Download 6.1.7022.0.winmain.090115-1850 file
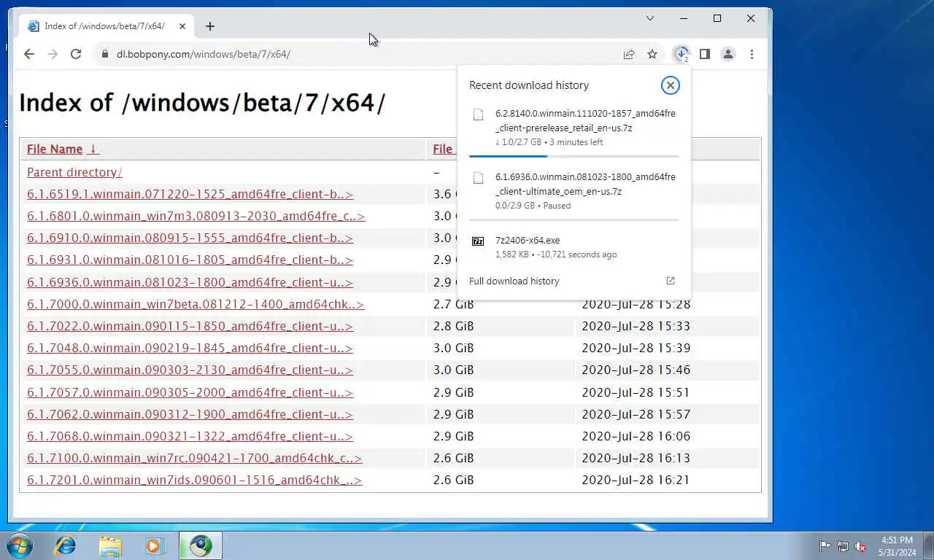 pos(190,326)
